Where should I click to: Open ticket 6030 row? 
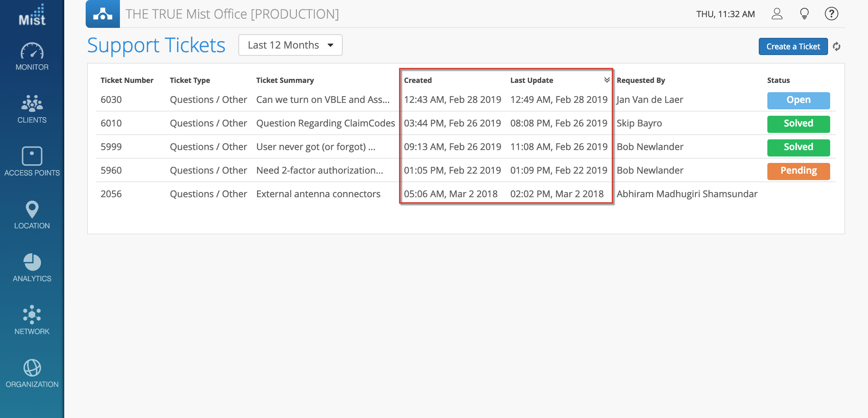tap(111, 100)
